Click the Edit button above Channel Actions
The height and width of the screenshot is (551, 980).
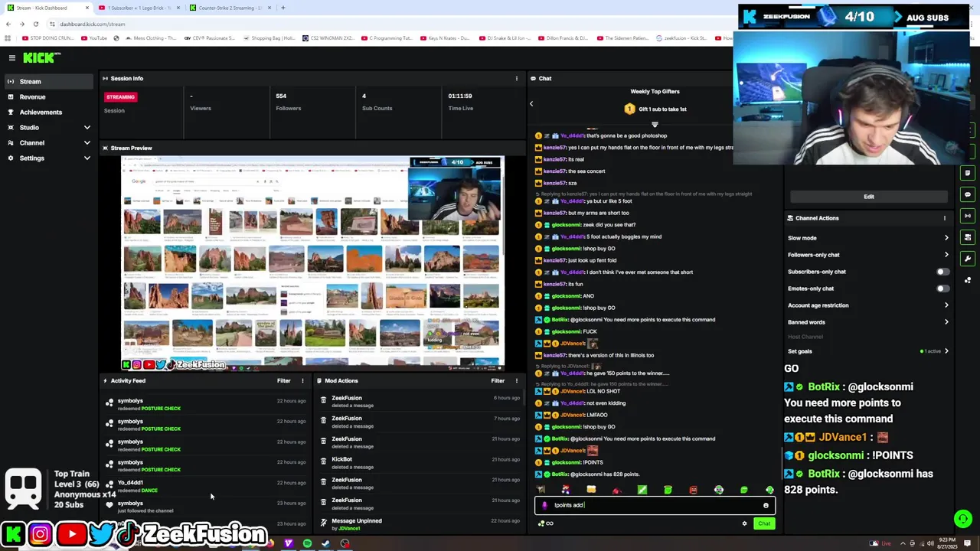[868, 197]
